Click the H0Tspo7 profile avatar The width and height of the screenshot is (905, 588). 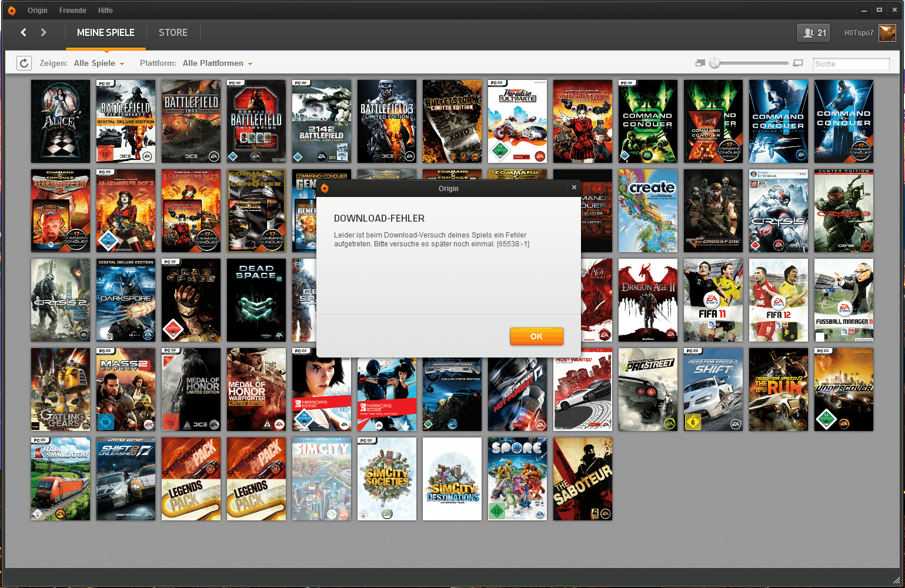(x=887, y=33)
